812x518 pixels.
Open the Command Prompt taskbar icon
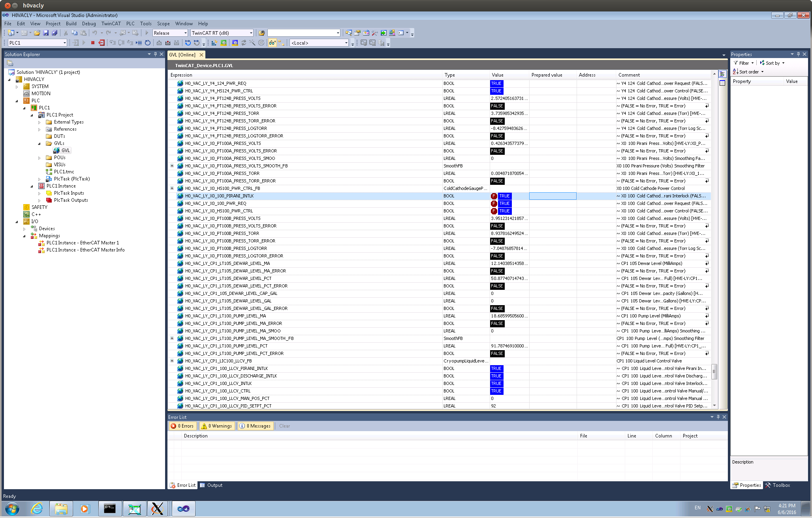(x=109, y=509)
